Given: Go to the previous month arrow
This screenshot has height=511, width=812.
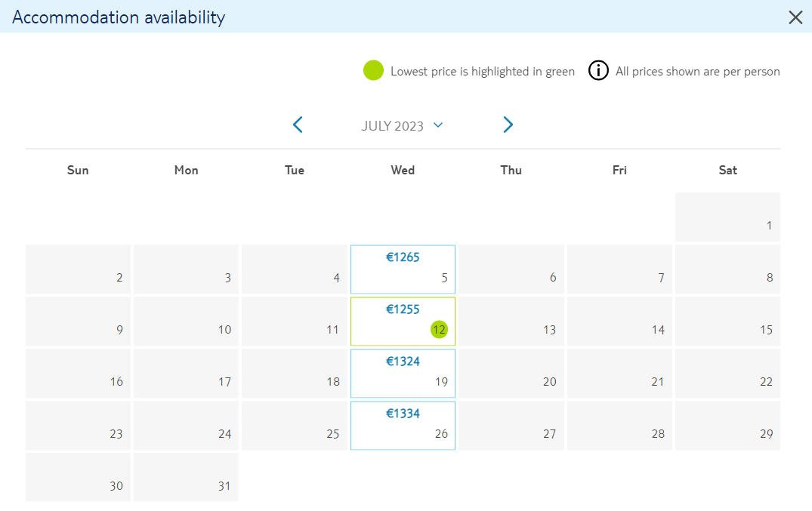Looking at the screenshot, I should point(298,125).
